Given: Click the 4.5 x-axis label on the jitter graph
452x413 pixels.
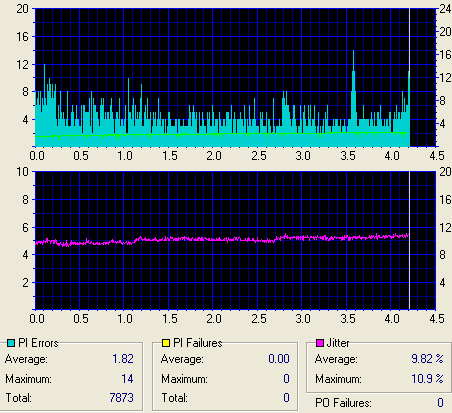Looking at the screenshot, I should (x=437, y=319).
